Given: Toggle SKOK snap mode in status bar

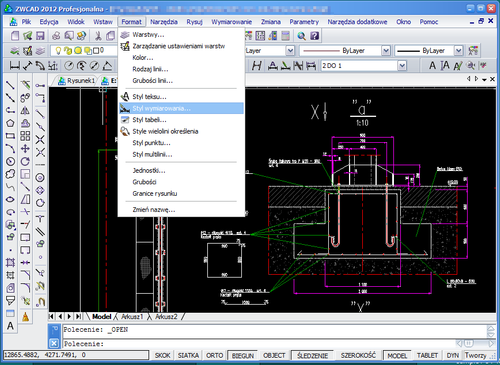Looking at the screenshot, I should (x=163, y=356).
